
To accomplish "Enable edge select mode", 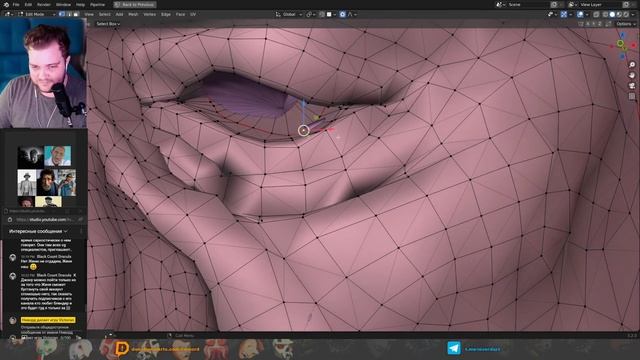I will pyautogui.click(x=69, y=14).
